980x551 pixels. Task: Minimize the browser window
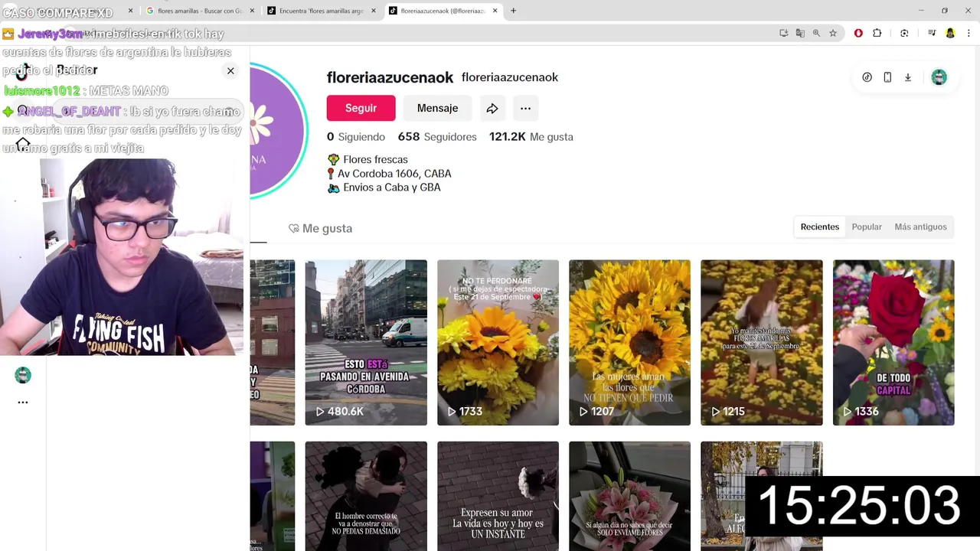(921, 11)
